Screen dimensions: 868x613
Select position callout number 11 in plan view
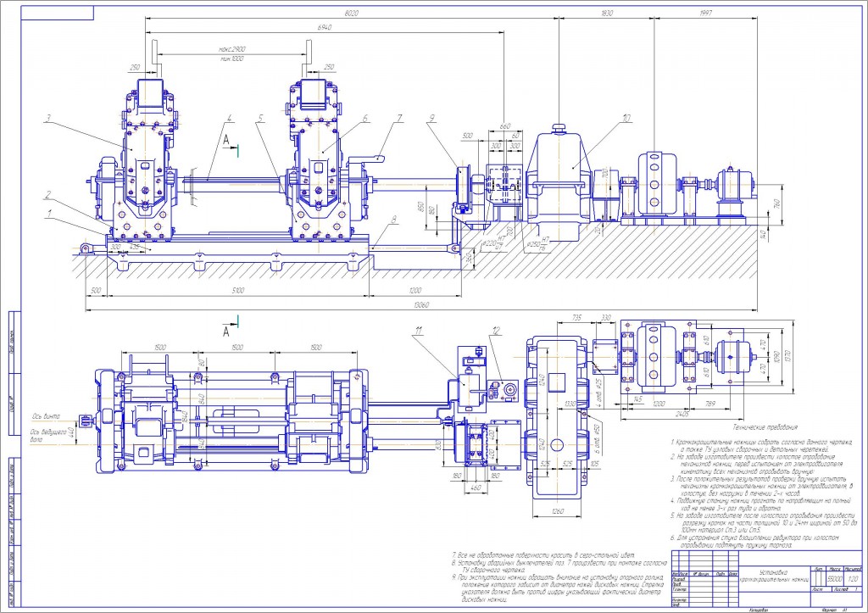pyautogui.click(x=419, y=331)
